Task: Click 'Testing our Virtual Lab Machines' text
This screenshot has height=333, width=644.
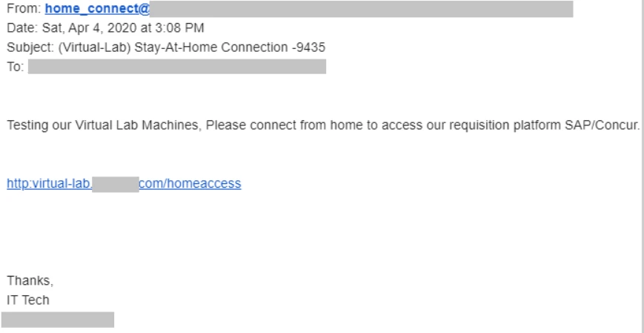Action: pyautogui.click(x=102, y=125)
